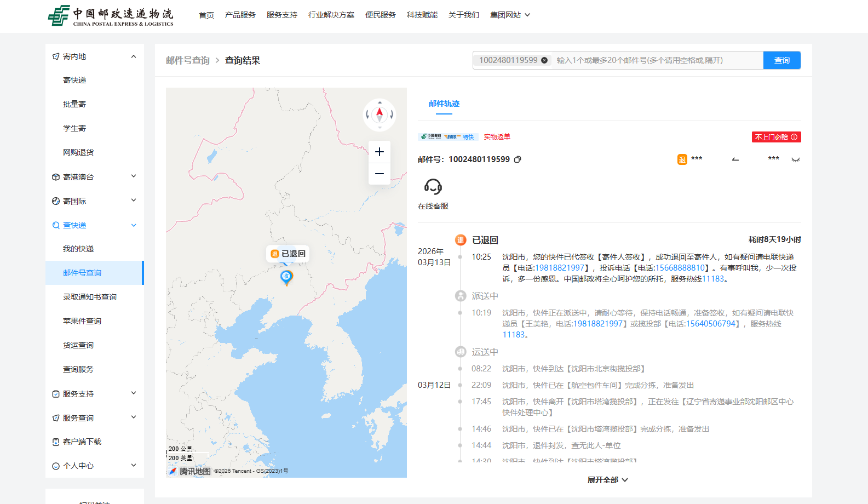Open 我的快递 in sidebar
This screenshot has width=868, height=504.
78,249
